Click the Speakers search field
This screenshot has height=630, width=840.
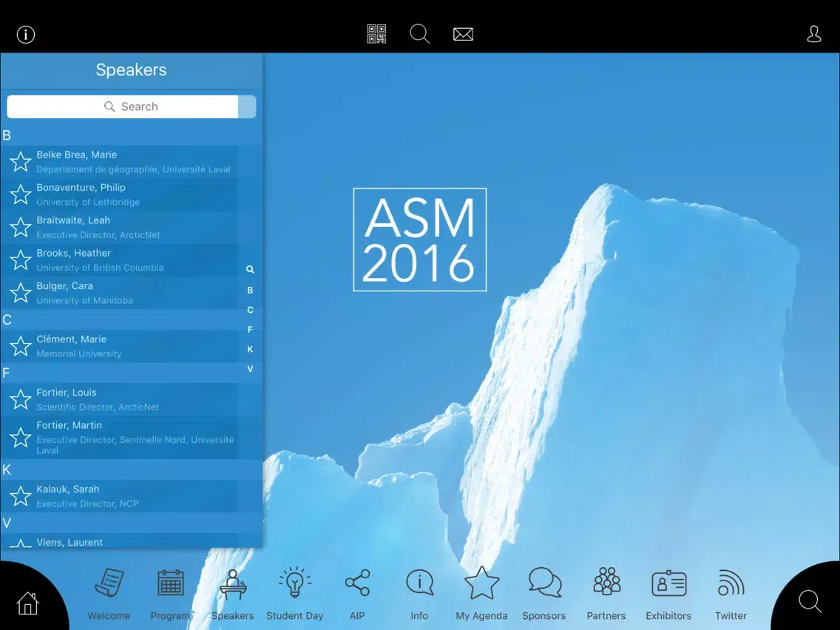[123, 106]
